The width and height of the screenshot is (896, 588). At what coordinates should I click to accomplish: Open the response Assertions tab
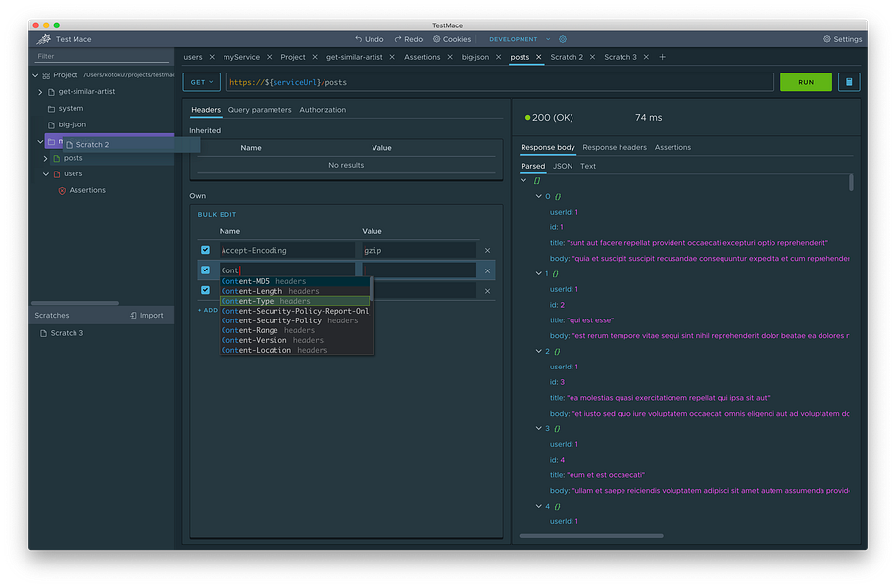672,147
